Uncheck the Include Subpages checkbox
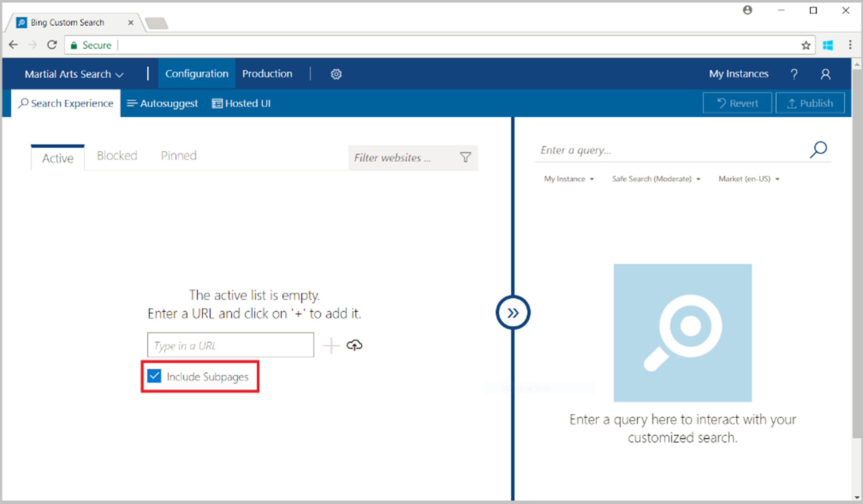The width and height of the screenshot is (863, 504). 154,376
